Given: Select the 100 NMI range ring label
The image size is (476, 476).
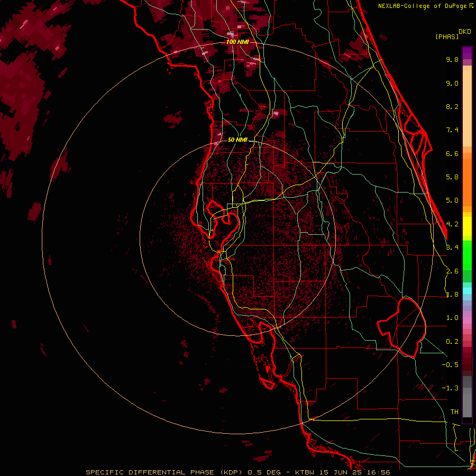Looking at the screenshot, I should coord(237,42).
